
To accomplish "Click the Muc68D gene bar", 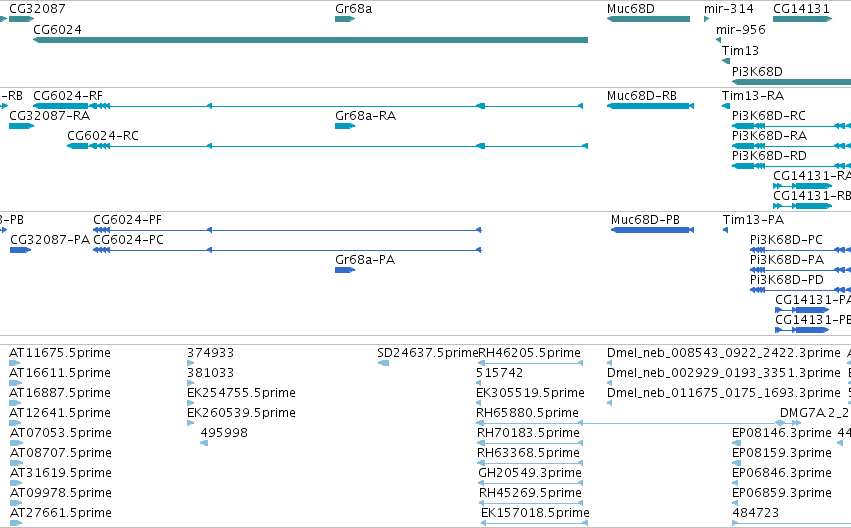I will (648, 19).
